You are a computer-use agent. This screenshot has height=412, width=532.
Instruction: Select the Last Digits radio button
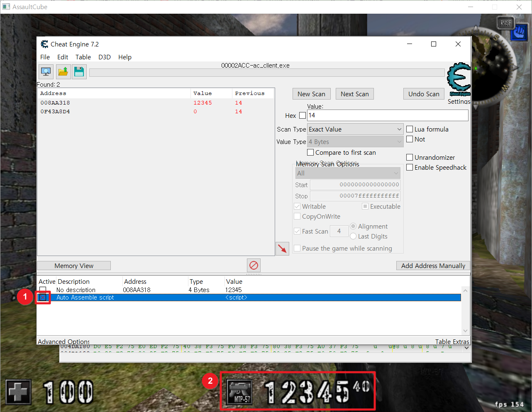353,236
